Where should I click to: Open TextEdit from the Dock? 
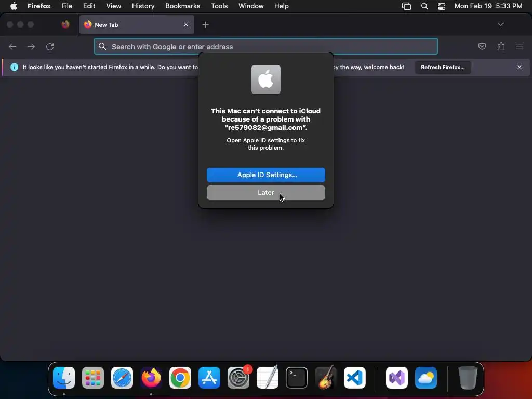[268, 377]
